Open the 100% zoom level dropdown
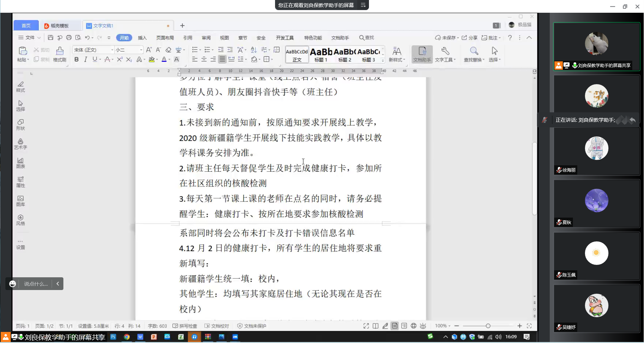This screenshot has width=644, height=343. pyautogui.click(x=443, y=326)
